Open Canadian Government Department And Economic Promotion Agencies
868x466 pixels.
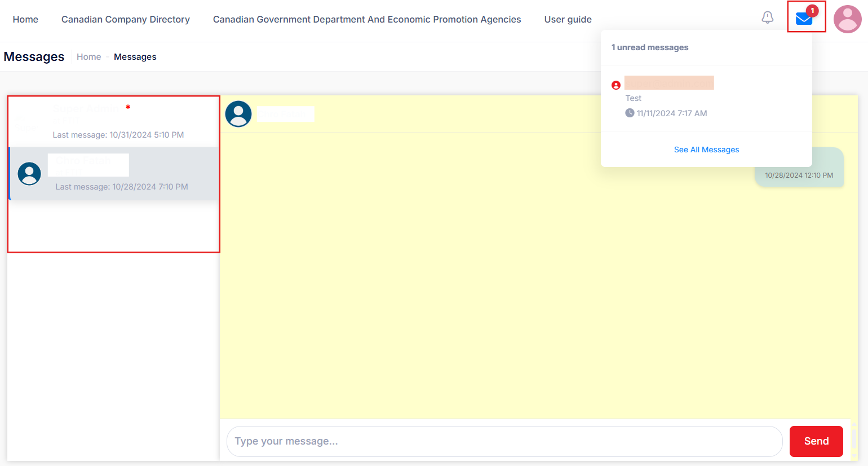(367, 19)
